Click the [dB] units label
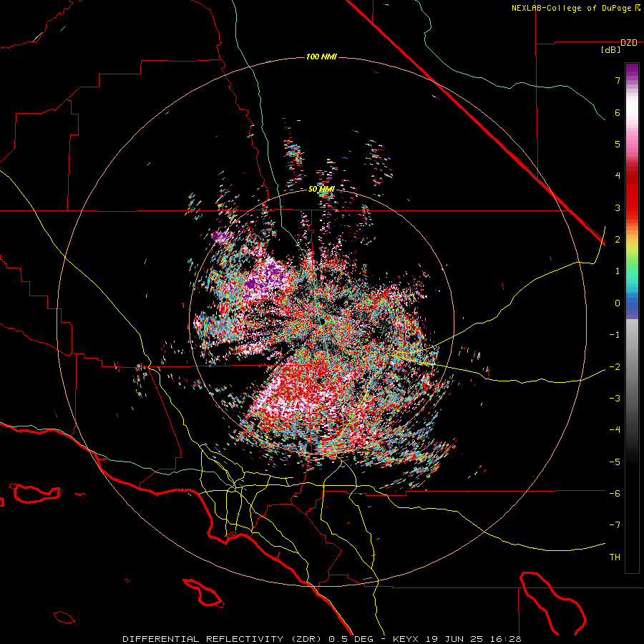Image resolution: width=644 pixels, height=644 pixels. coord(611,50)
